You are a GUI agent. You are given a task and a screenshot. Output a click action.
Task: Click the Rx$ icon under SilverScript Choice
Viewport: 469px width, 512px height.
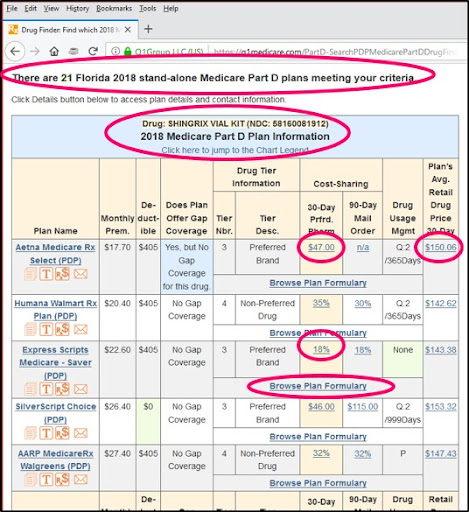tap(62, 433)
